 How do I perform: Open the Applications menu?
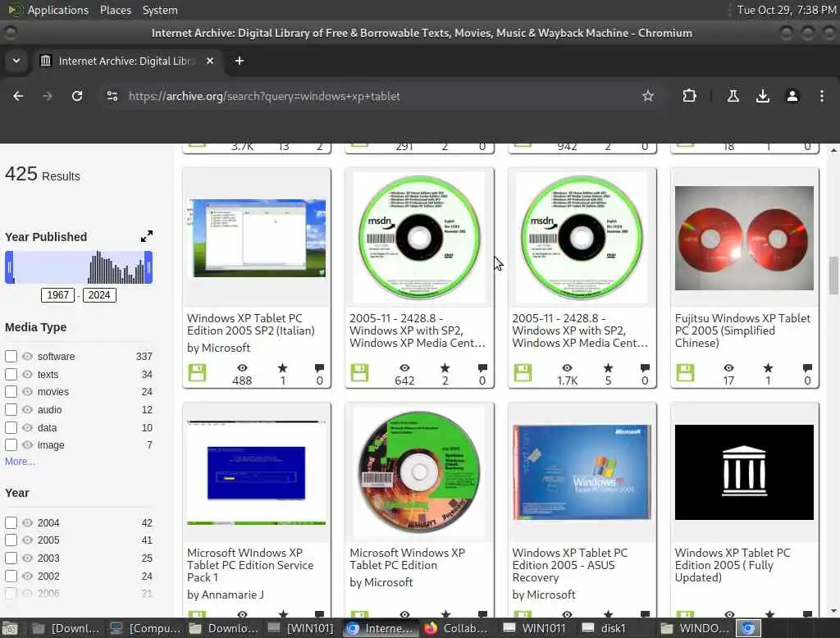(58, 10)
